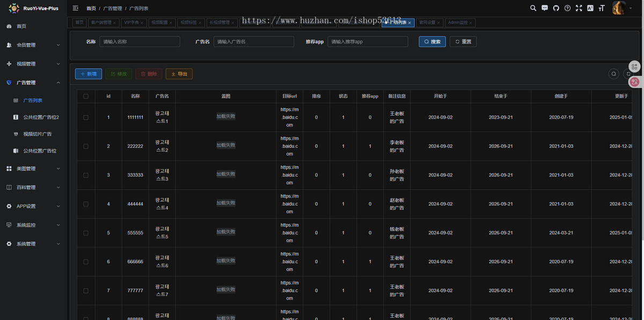Close the 视频标签 tab
Image resolution: width=644 pixels, height=320 pixels.
pos(200,23)
